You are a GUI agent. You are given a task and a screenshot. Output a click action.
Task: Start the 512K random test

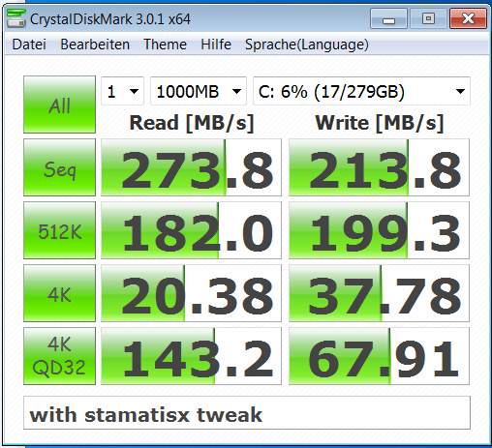pyautogui.click(x=59, y=230)
